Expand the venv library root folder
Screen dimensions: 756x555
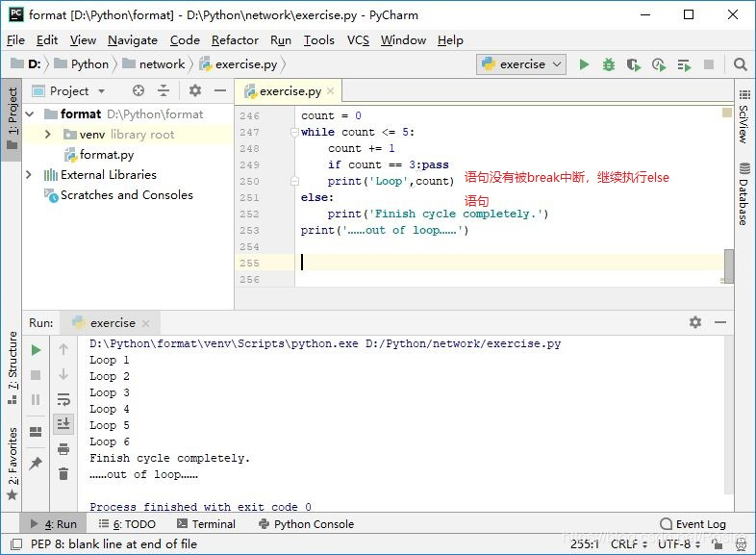coord(48,134)
